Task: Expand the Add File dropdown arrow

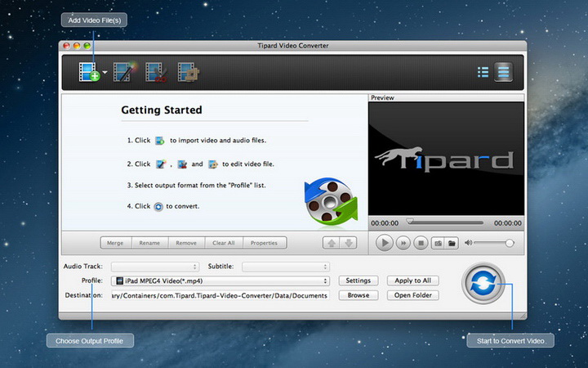Action: (105, 72)
